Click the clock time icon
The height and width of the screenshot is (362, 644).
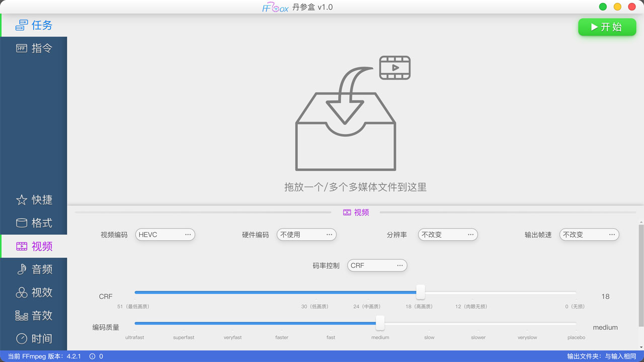coord(22,339)
